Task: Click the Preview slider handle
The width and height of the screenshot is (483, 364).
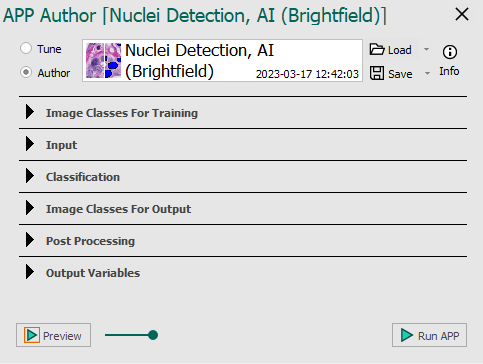Action: point(153,335)
